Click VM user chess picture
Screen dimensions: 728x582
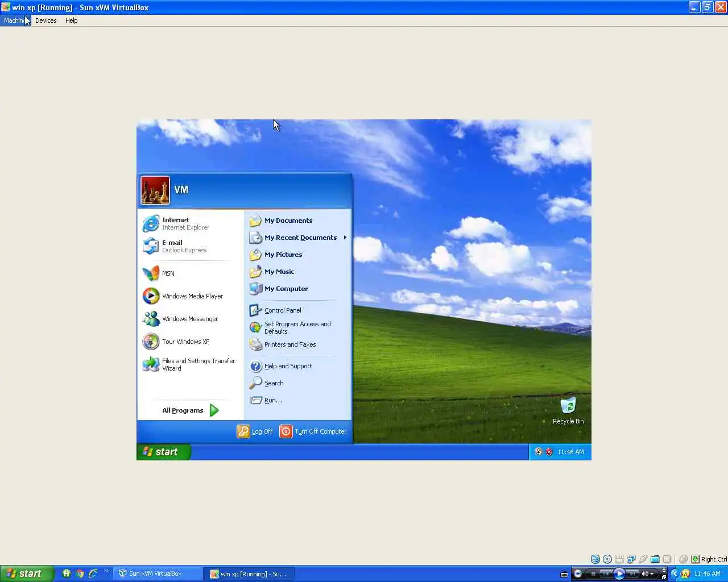click(x=155, y=190)
